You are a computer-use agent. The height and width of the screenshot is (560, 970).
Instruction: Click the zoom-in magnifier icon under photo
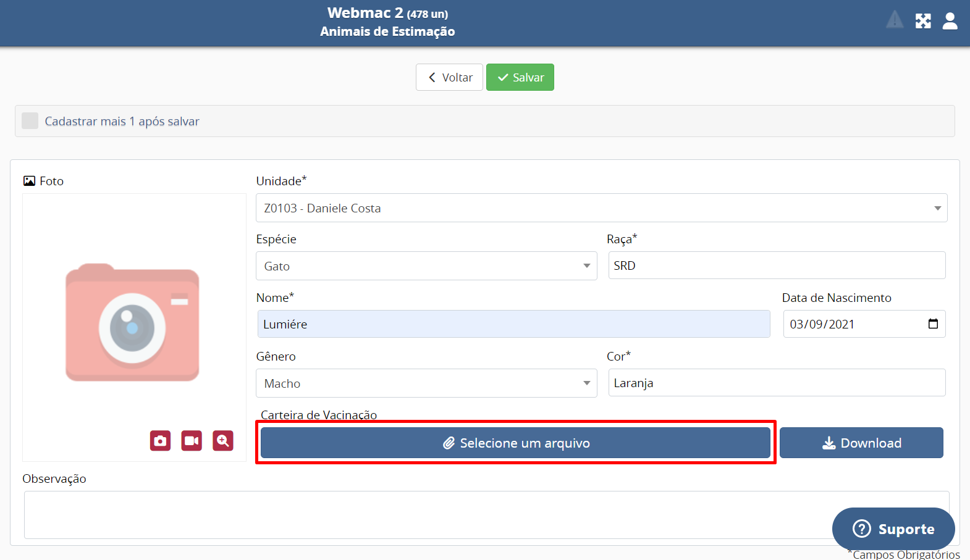point(223,441)
